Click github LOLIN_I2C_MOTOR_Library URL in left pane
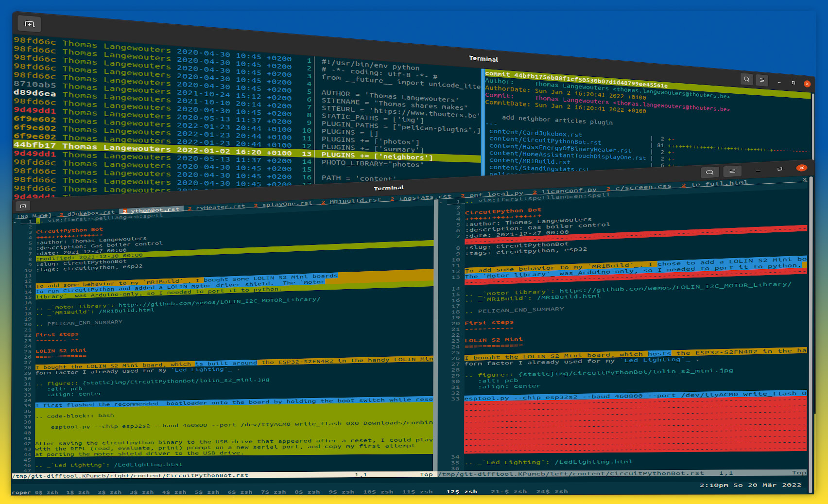Viewport: 828px width, 504px height. click(219, 303)
